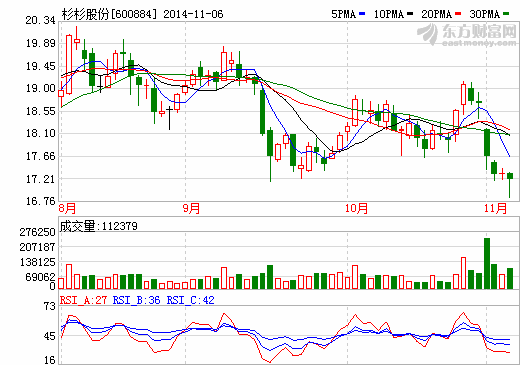Viewport: 520px width, 365px height.
Task: Click the 30PMA green legend swatch
Action: (x=506, y=14)
